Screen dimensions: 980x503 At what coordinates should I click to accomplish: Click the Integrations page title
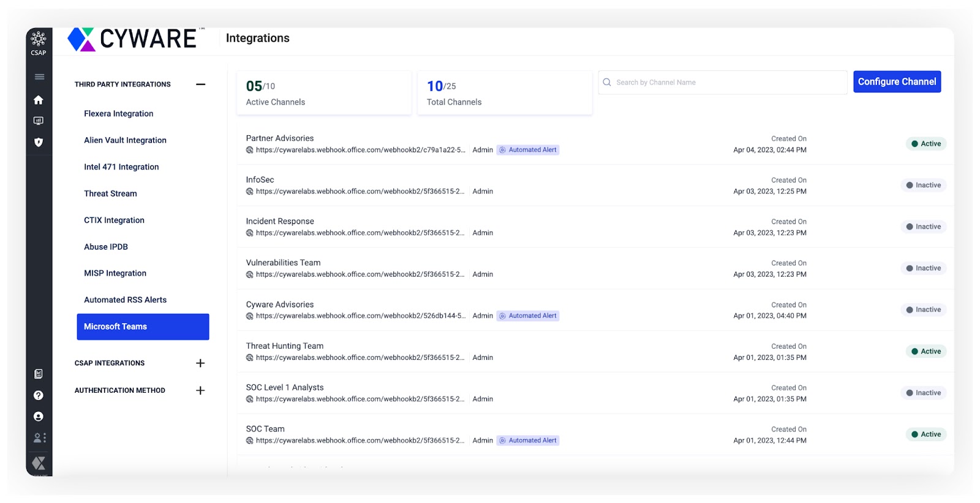(258, 38)
